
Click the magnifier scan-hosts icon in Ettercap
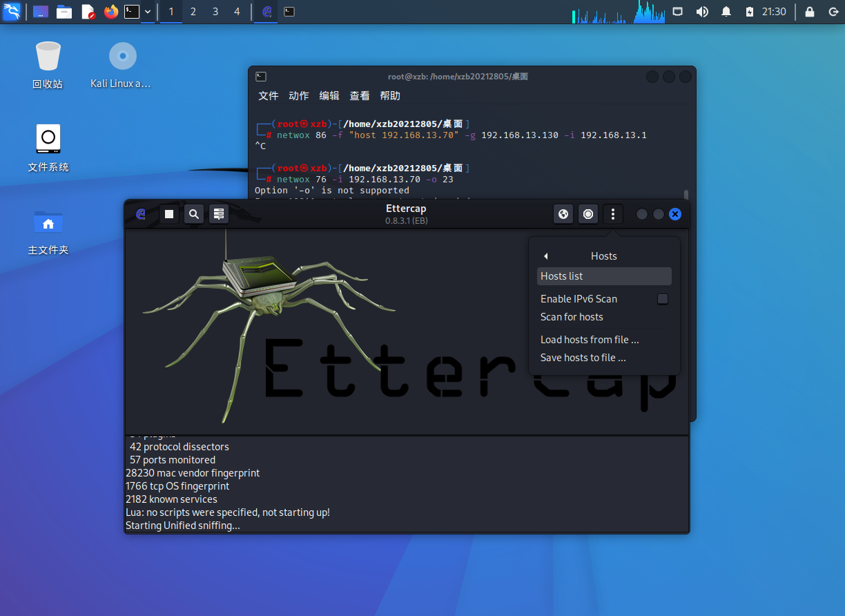194,214
